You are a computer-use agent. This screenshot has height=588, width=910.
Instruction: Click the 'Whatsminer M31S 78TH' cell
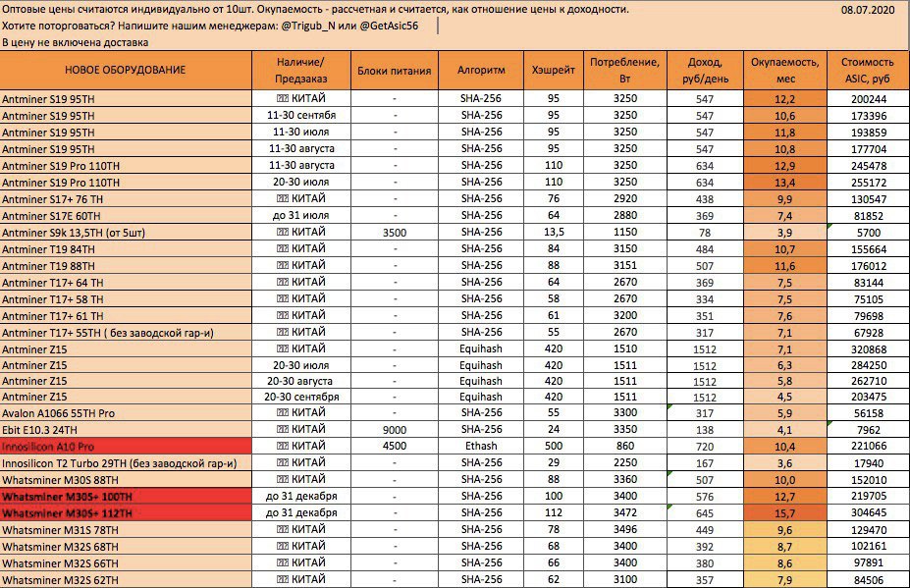(x=126, y=530)
